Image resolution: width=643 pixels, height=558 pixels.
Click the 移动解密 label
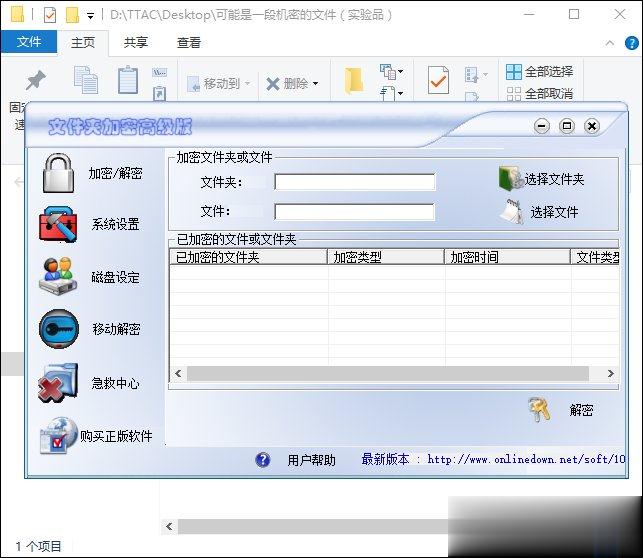coord(116,329)
